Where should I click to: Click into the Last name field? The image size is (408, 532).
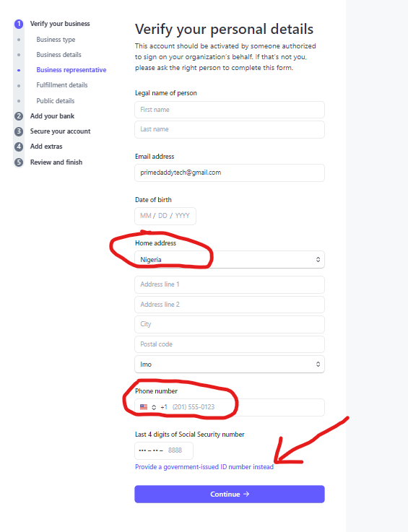(x=230, y=129)
